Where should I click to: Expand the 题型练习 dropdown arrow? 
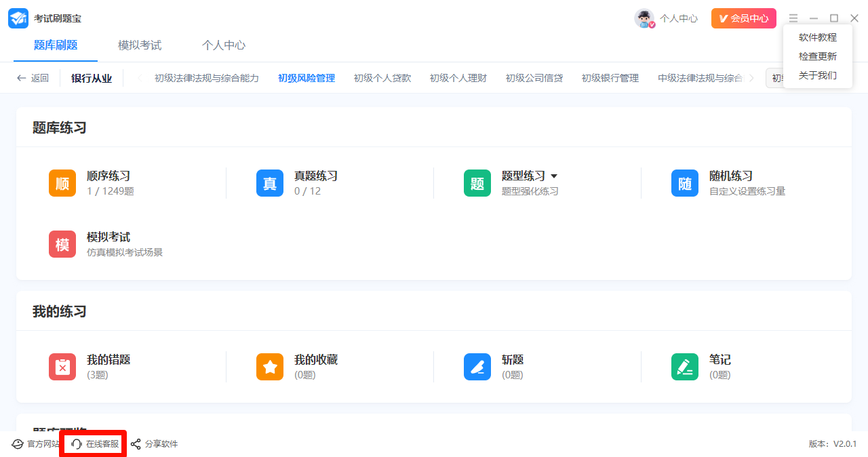pyautogui.click(x=554, y=176)
